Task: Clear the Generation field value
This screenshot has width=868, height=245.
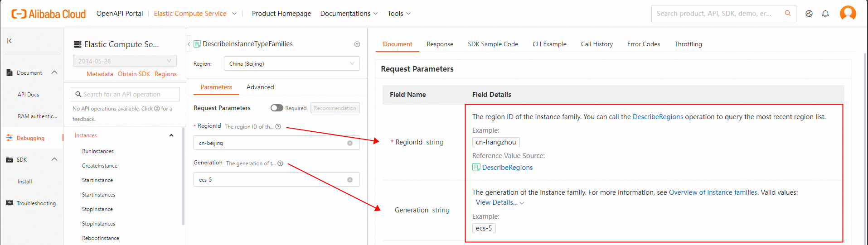Action: (x=350, y=180)
